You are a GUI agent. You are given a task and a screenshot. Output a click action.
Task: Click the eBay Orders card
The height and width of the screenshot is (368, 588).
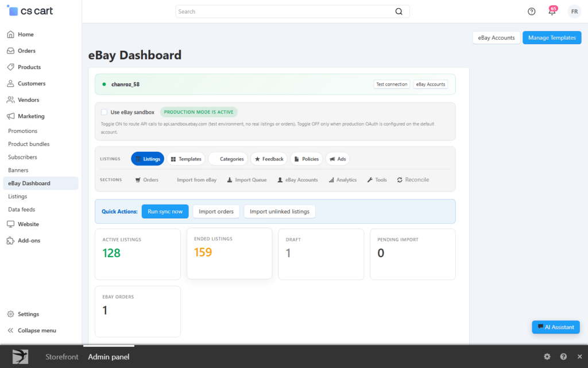coord(138,312)
